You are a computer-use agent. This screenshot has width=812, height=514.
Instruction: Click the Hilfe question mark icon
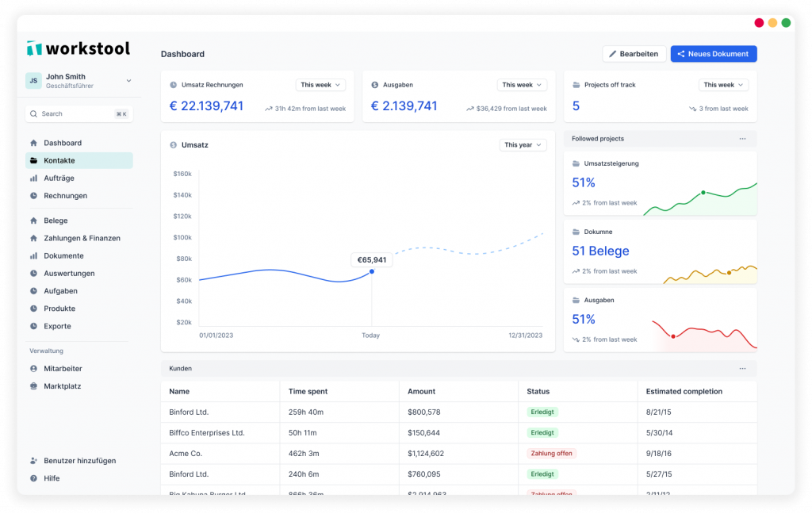pos(33,478)
